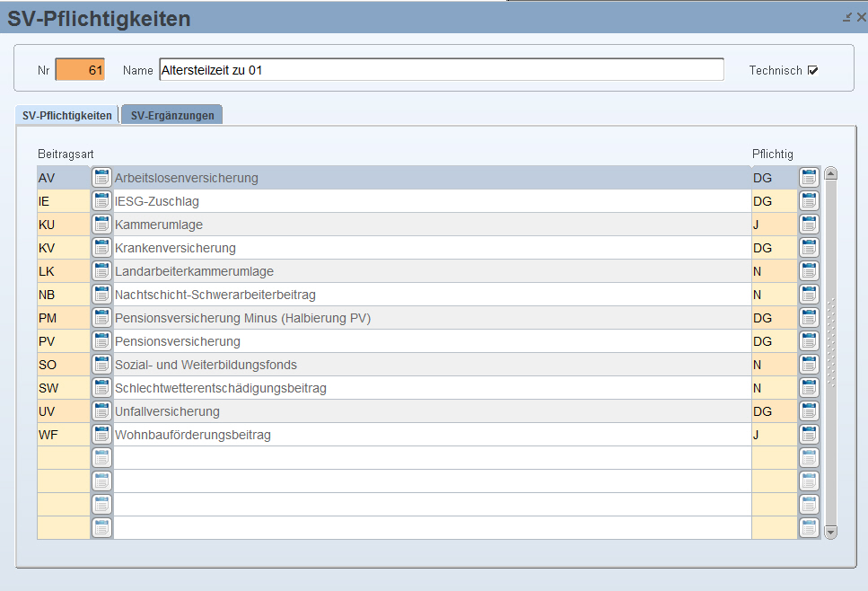This screenshot has height=591, width=868.
Task: Select the SV-Pflichtigkeiten tab
Action: 67,115
